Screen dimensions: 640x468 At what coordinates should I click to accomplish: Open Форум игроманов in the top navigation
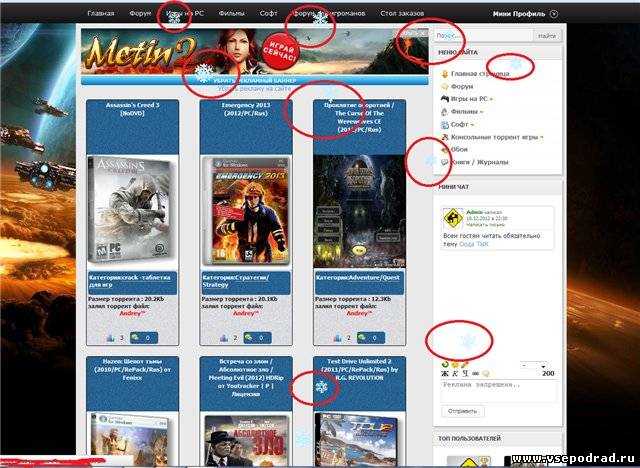329,13
